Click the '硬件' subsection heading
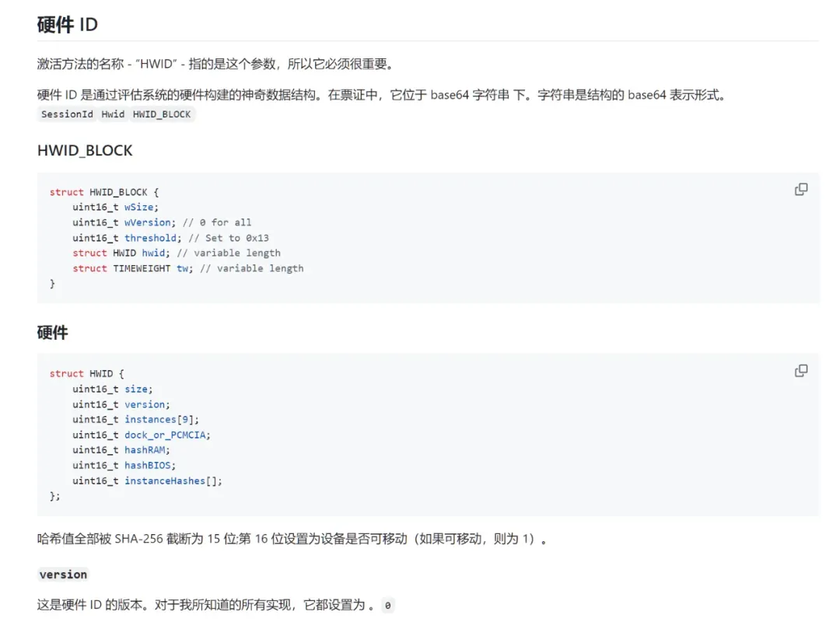Image resolution: width=840 pixels, height=622 pixels. tap(53, 333)
